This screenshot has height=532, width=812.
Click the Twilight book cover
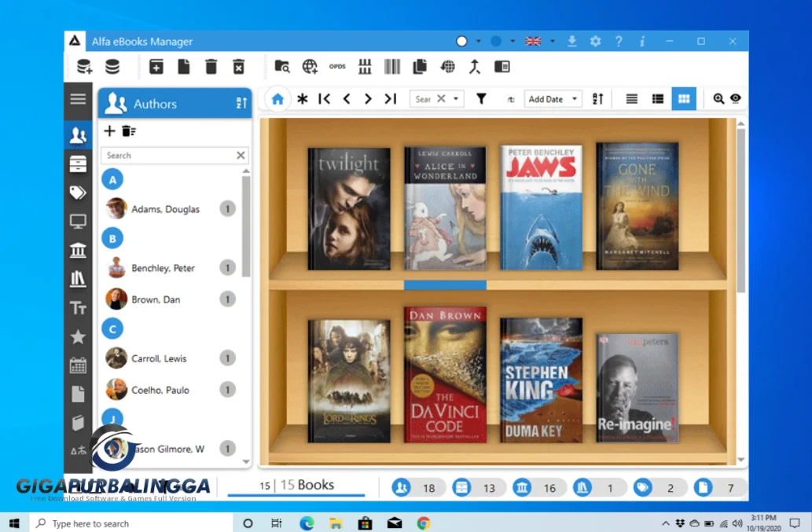(x=349, y=208)
